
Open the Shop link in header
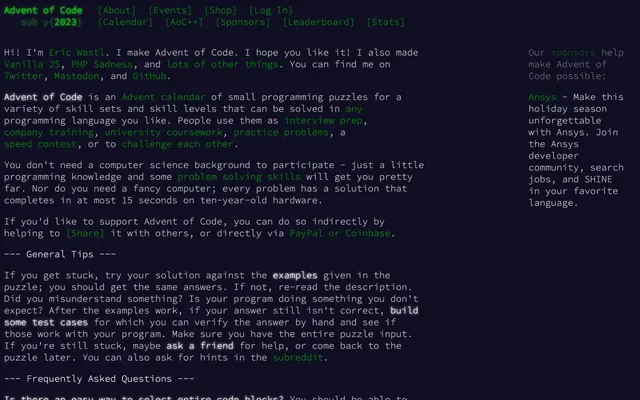[220, 10]
